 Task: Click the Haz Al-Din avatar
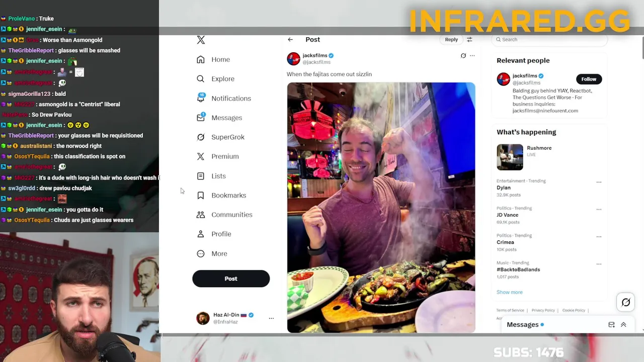click(203, 318)
